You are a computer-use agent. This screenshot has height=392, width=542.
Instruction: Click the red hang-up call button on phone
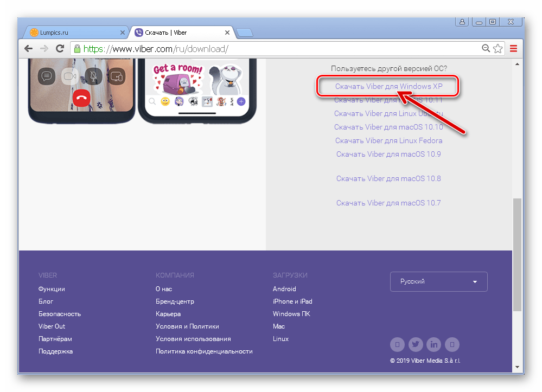[81, 98]
